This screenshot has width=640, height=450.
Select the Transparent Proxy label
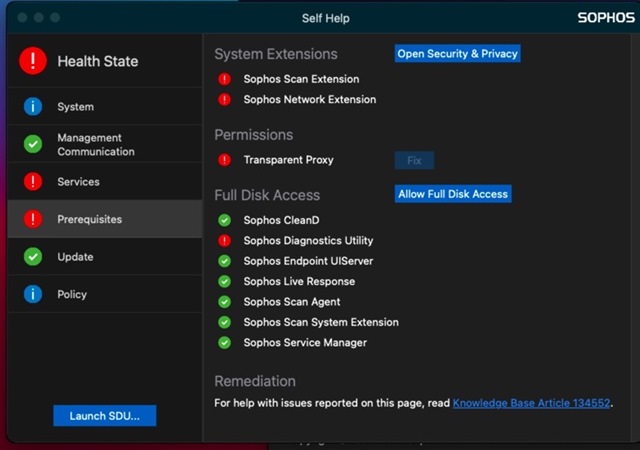(x=289, y=160)
